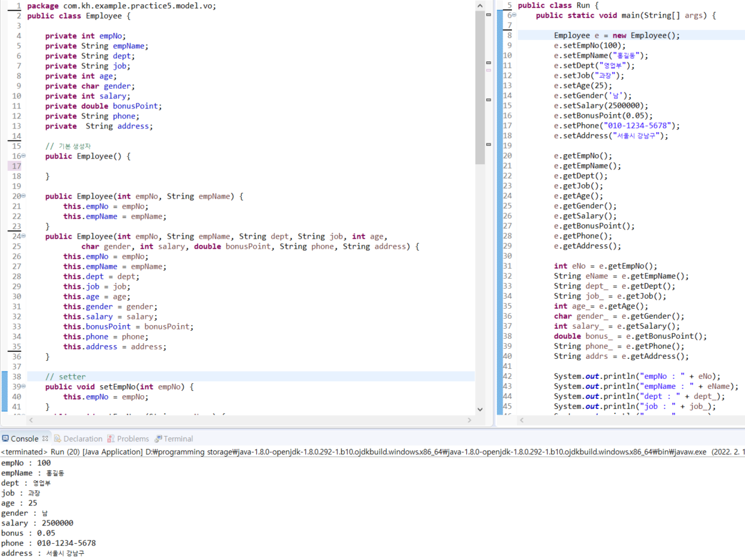
Task: Collapse the main method in the Run editor
Action: (x=514, y=15)
